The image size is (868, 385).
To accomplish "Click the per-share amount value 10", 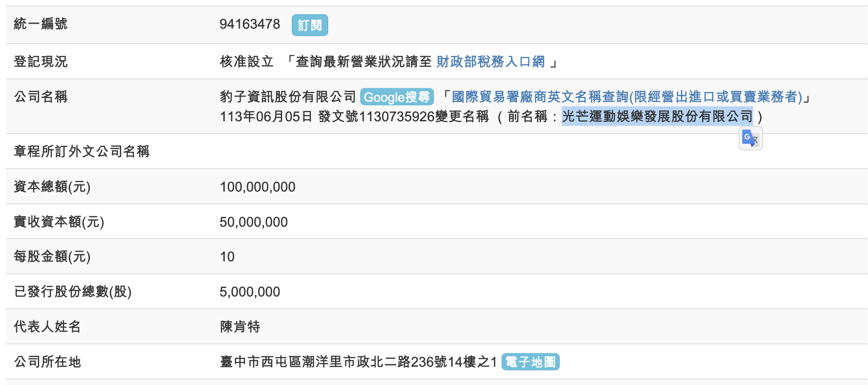I will pyautogui.click(x=227, y=257).
